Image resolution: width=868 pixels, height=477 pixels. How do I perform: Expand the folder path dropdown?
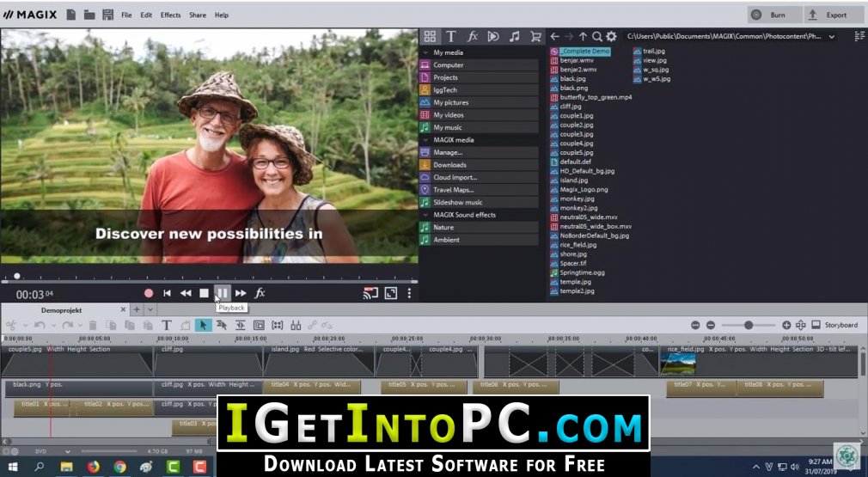coord(831,36)
